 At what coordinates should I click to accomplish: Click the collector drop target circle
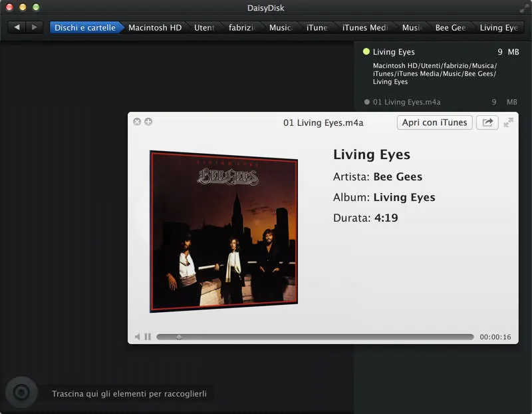click(21, 393)
